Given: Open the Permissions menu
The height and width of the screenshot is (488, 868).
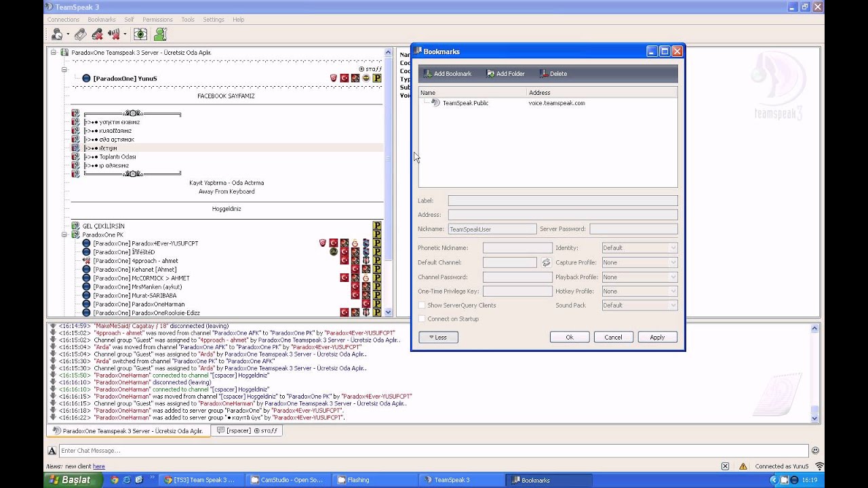Looking at the screenshot, I should (157, 20).
